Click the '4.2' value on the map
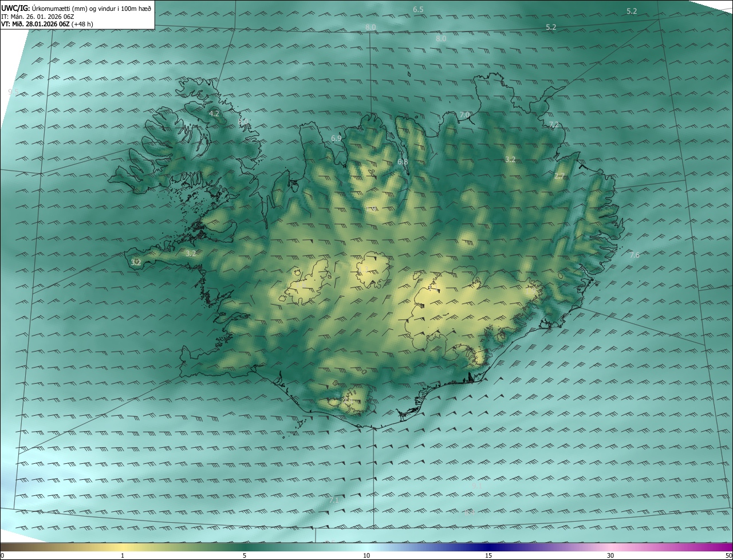Screen dimensions: 733x560 [214, 114]
